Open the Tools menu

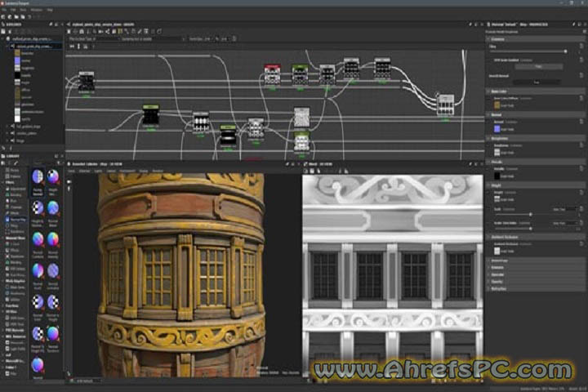23,10
